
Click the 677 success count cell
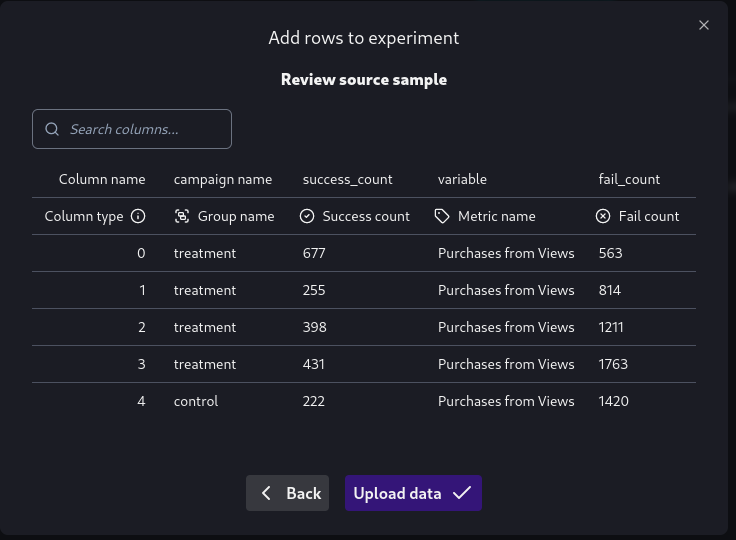pos(314,253)
